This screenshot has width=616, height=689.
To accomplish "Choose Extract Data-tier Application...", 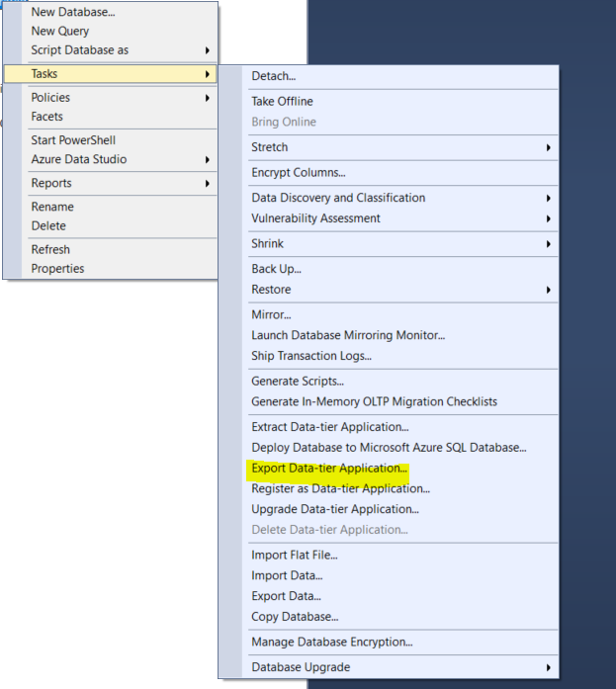I will [x=389, y=427].
